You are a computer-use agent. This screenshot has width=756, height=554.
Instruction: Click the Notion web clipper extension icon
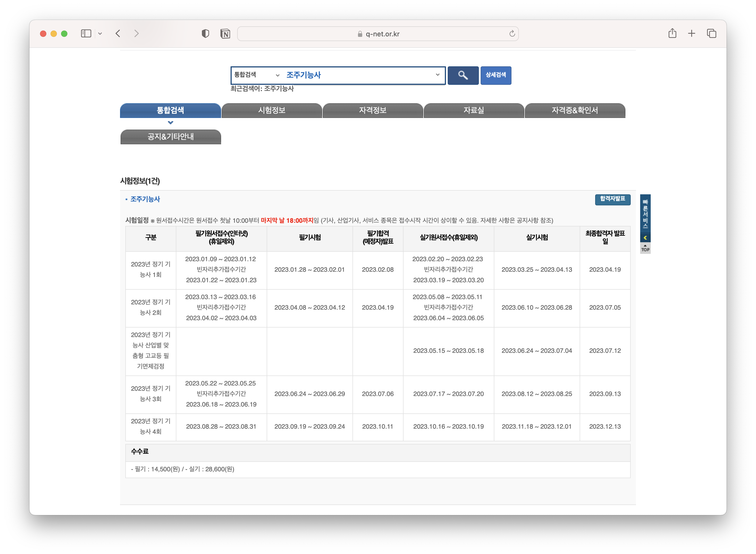(x=225, y=33)
